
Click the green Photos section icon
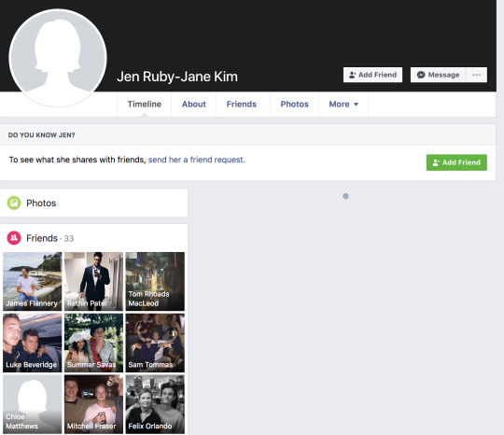[14, 203]
